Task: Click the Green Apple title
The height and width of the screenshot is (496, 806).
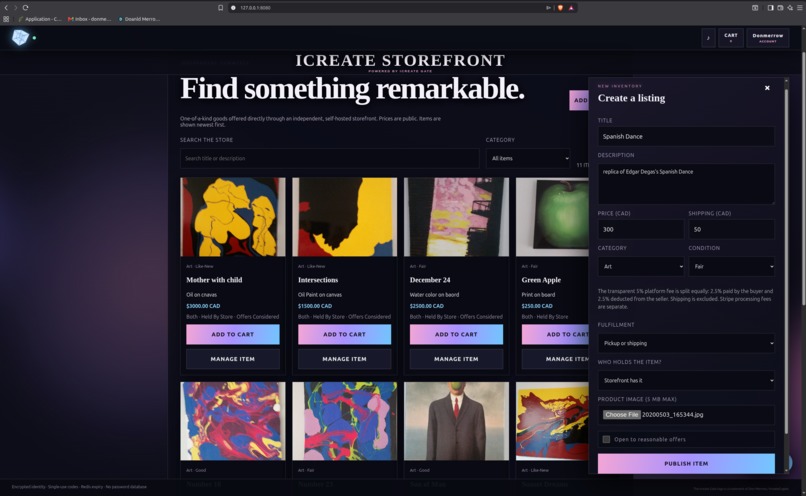Action: (x=541, y=280)
